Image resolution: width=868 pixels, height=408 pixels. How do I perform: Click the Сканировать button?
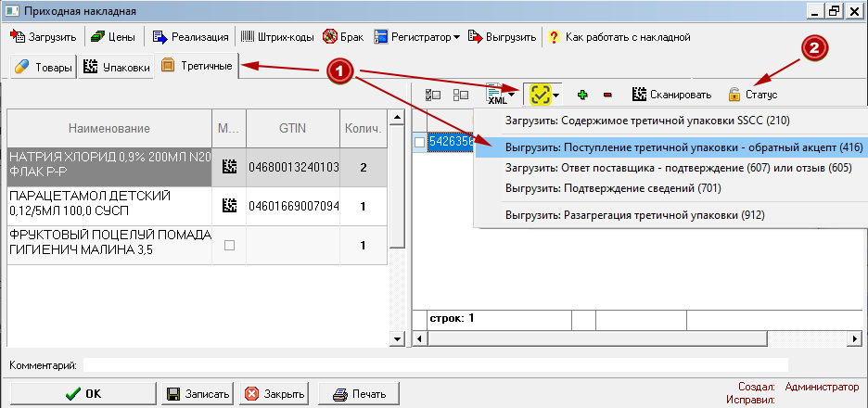click(672, 95)
